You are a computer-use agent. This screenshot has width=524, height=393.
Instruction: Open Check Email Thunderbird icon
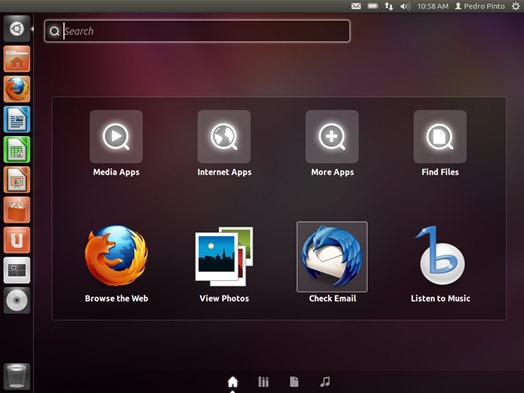coord(332,257)
